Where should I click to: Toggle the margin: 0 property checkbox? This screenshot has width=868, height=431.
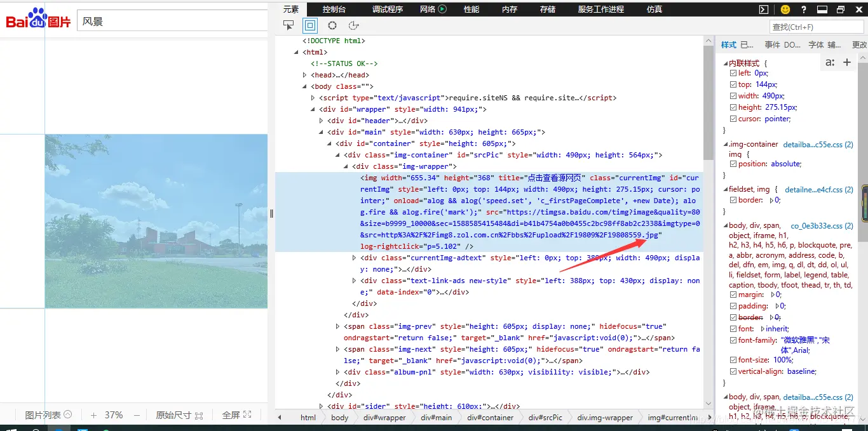click(x=733, y=295)
